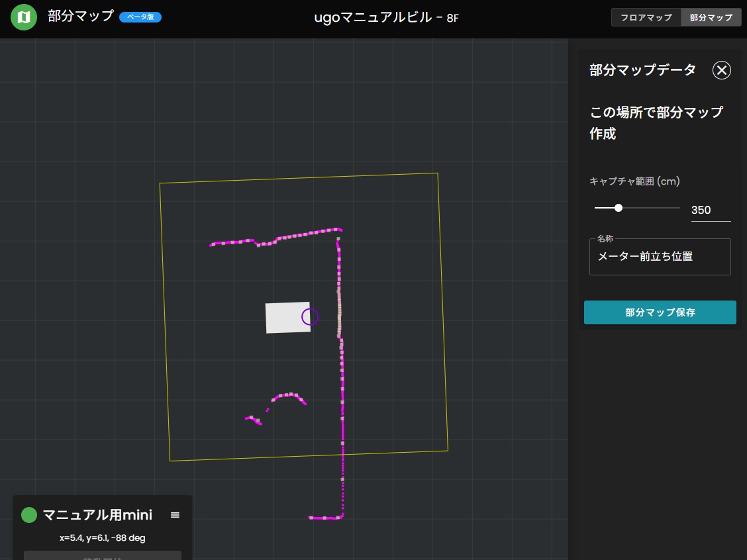The width and height of the screenshot is (747, 560).
Task: Click the green status dot for マニュアル用mini
Action: point(29,515)
